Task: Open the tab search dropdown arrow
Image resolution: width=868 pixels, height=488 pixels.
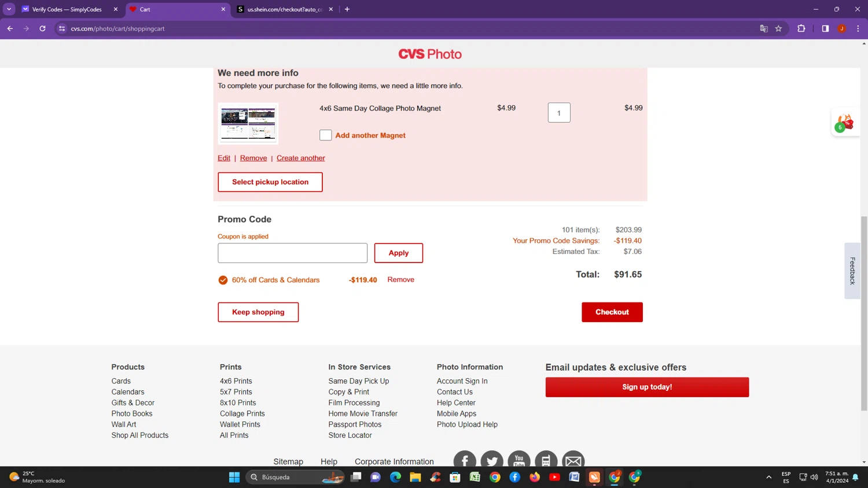Action: tap(9, 9)
